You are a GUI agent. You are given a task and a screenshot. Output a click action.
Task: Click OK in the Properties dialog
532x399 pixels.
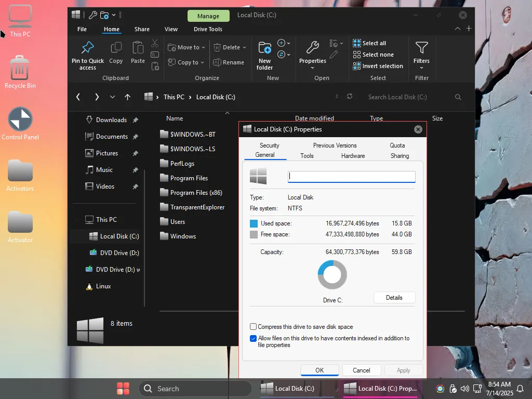(320, 370)
